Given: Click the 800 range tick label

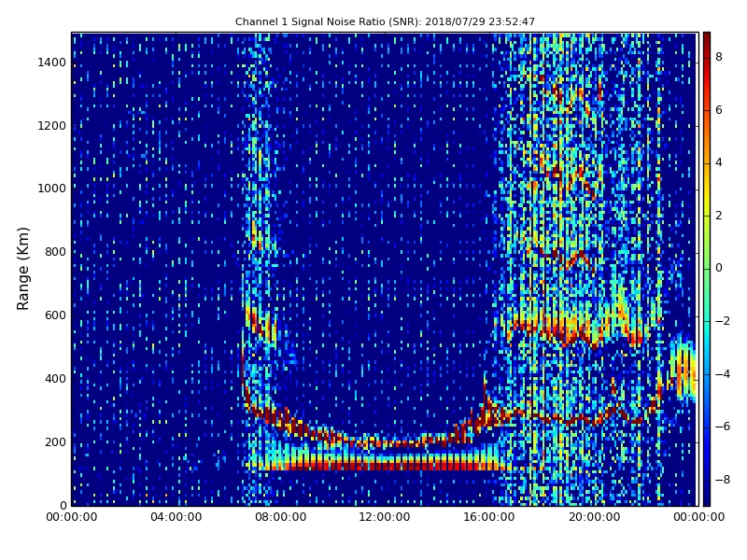Looking at the screenshot, I should pyautogui.click(x=55, y=252).
